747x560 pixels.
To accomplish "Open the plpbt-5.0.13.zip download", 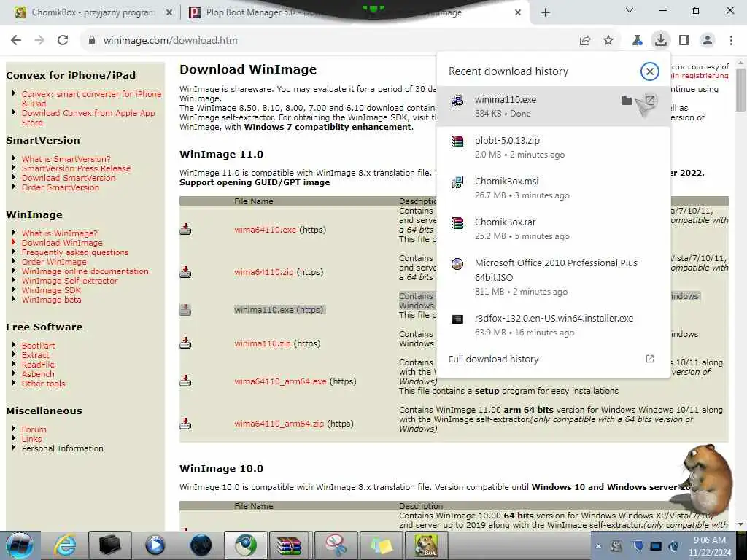I will (553, 147).
